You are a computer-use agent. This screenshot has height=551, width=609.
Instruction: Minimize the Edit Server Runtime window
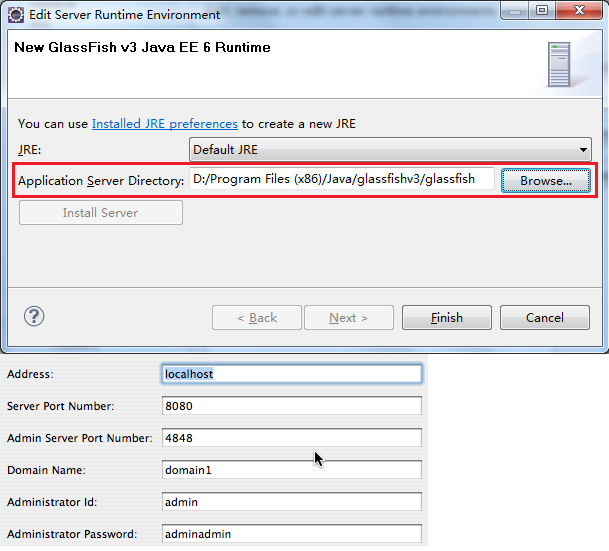(x=515, y=11)
